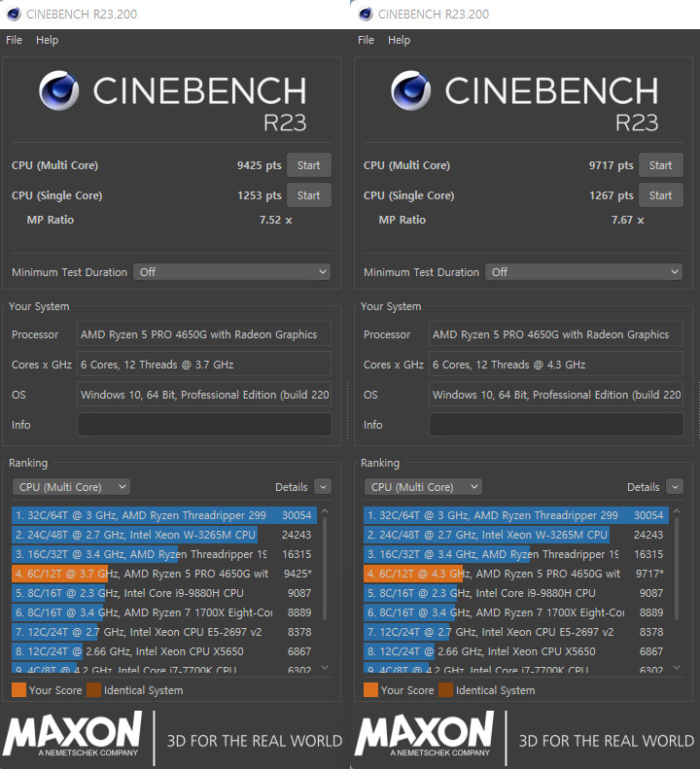Open Minimum Test Duration dropdown in left window
Screen dimensions: 700x769
(231, 271)
